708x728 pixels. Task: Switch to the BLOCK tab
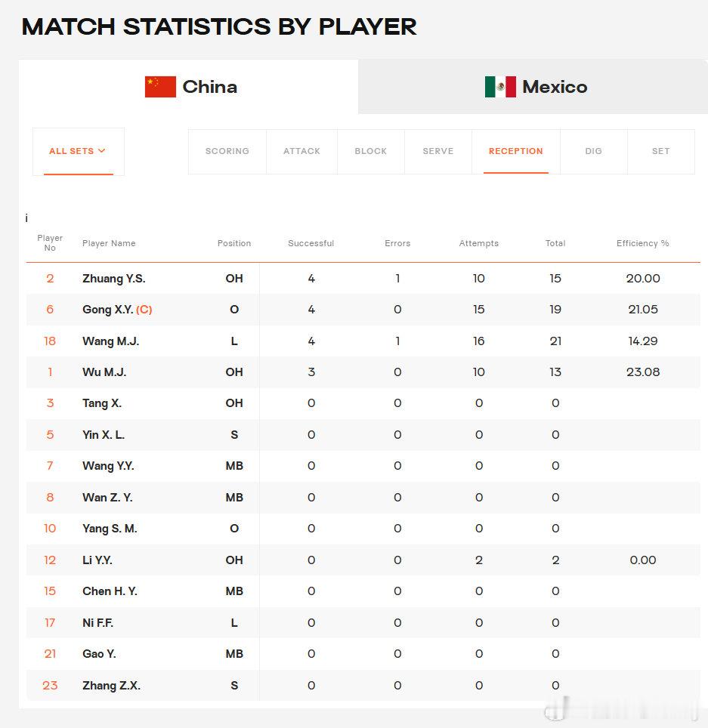tap(371, 151)
